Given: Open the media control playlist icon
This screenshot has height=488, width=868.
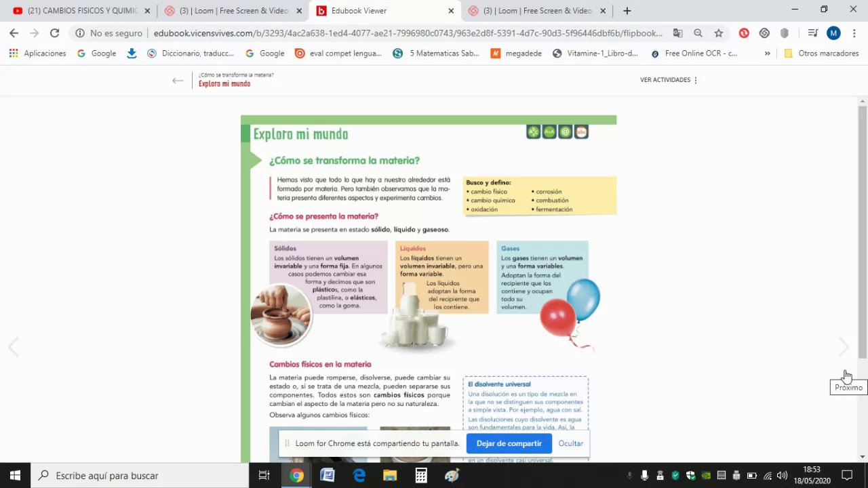Looking at the screenshot, I should tap(813, 33).
